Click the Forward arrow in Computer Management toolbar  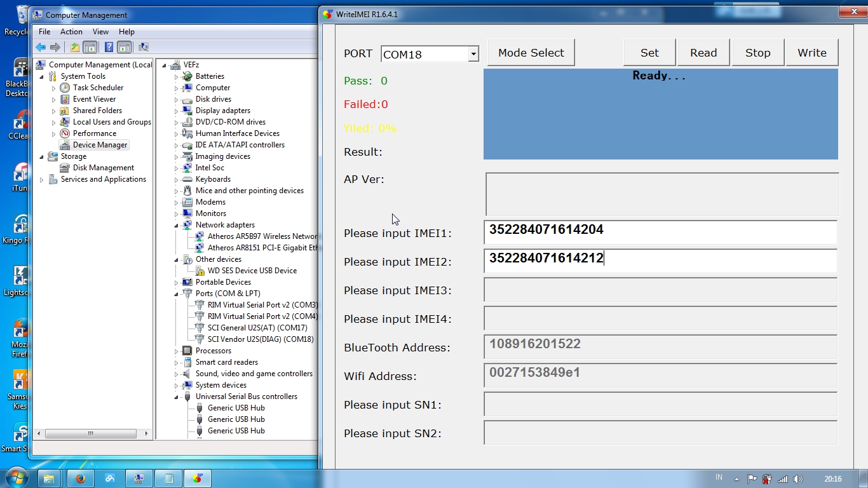tap(55, 47)
